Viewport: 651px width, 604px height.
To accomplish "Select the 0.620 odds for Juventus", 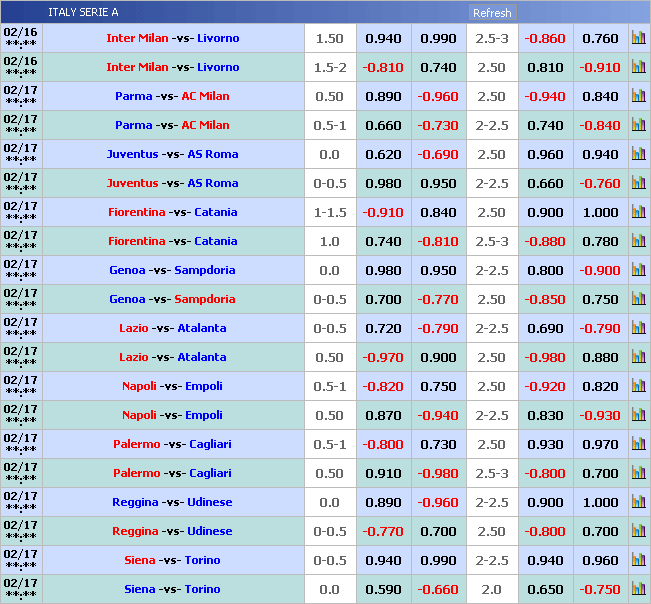I will coord(383,155).
